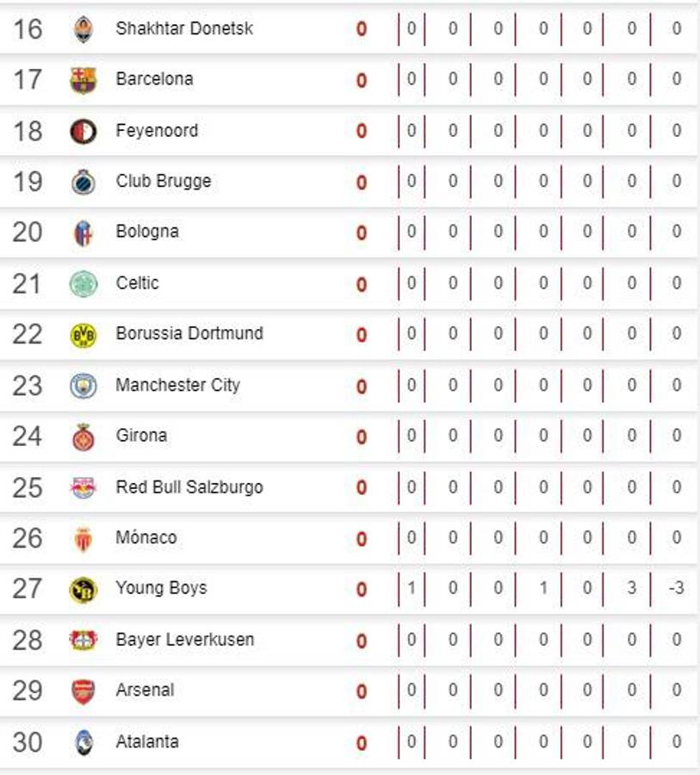Click Young Boys goal difference -3
This screenshot has height=775, width=700.
[x=676, y=589]
